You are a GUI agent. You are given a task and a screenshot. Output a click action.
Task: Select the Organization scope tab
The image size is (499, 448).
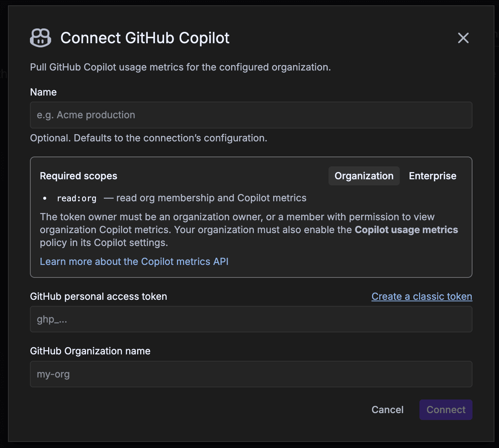click(364, 176)
